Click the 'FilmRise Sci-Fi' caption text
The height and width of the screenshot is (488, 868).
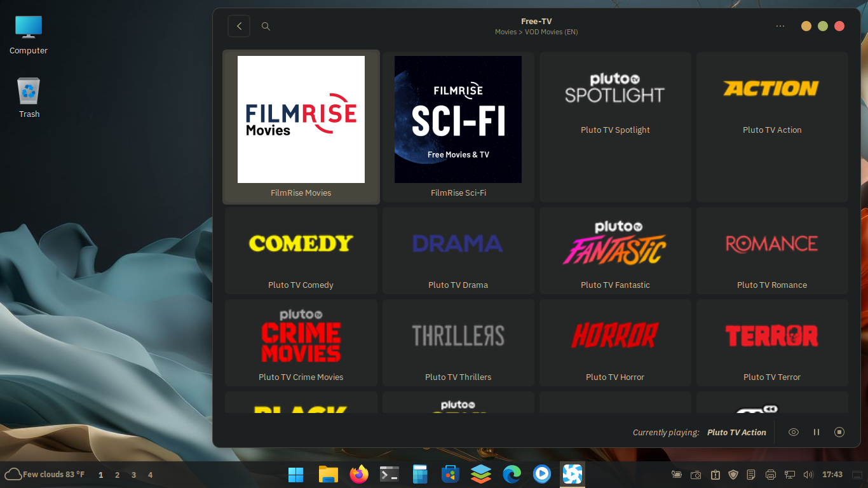click(458, 193)
